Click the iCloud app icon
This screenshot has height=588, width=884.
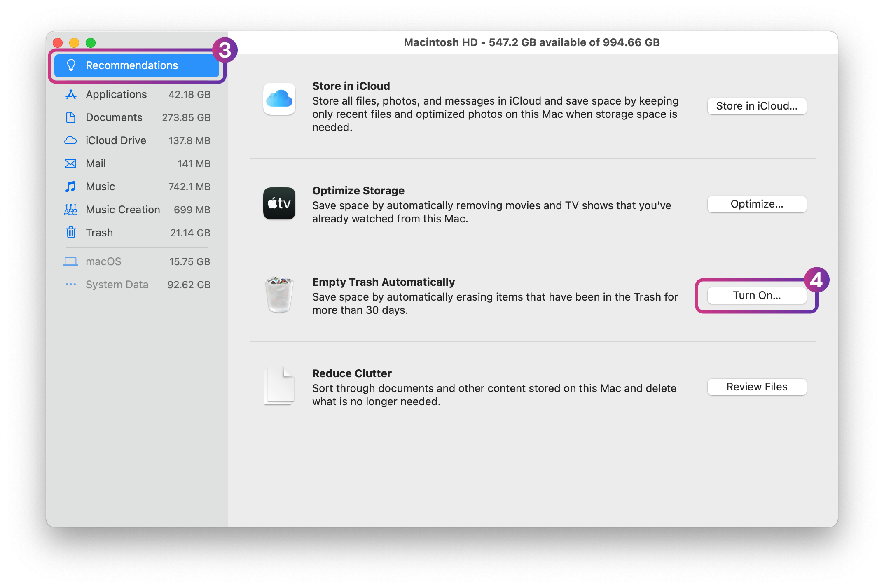(279, 99)
